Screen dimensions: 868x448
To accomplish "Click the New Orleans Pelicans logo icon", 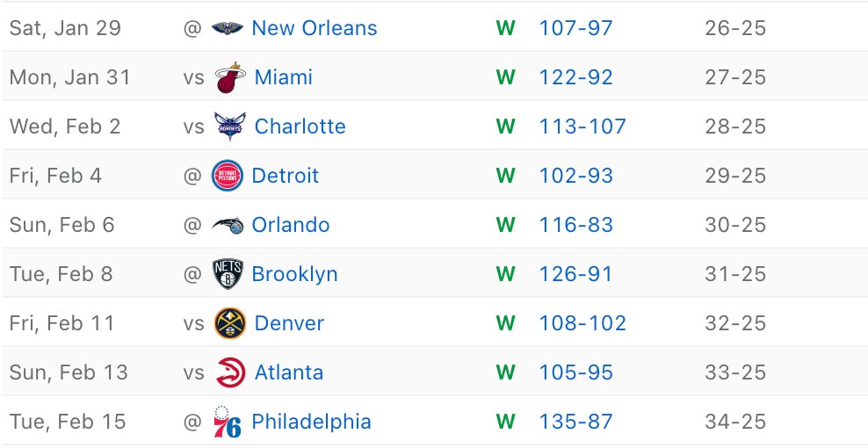I will pos(228,28).
